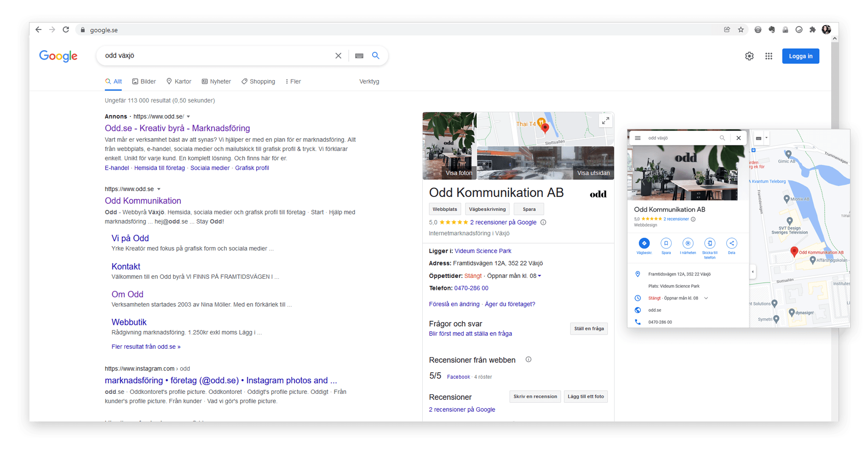Switch to the Bilder tab
The width and height of the screenshot is (868, 450).
pos(144,81)
